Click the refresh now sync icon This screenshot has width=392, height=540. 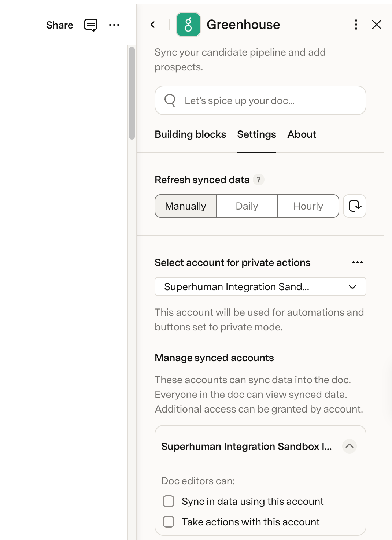(355, 206)
